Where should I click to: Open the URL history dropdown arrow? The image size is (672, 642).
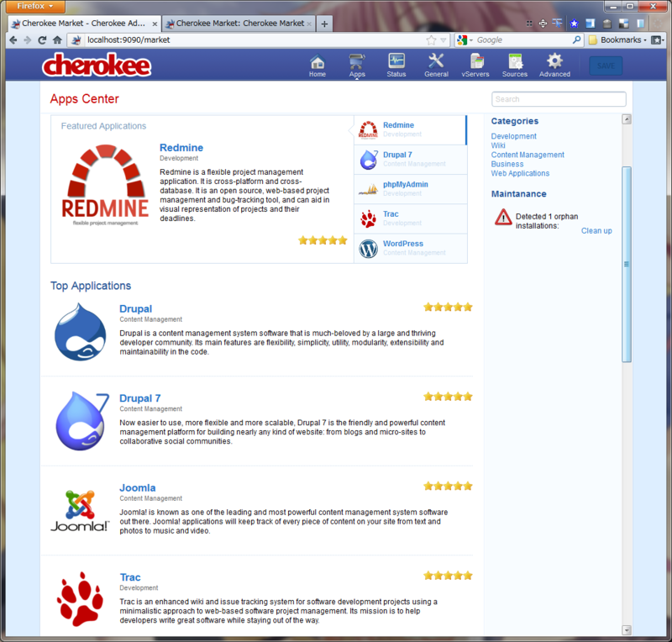coord(444,39)
